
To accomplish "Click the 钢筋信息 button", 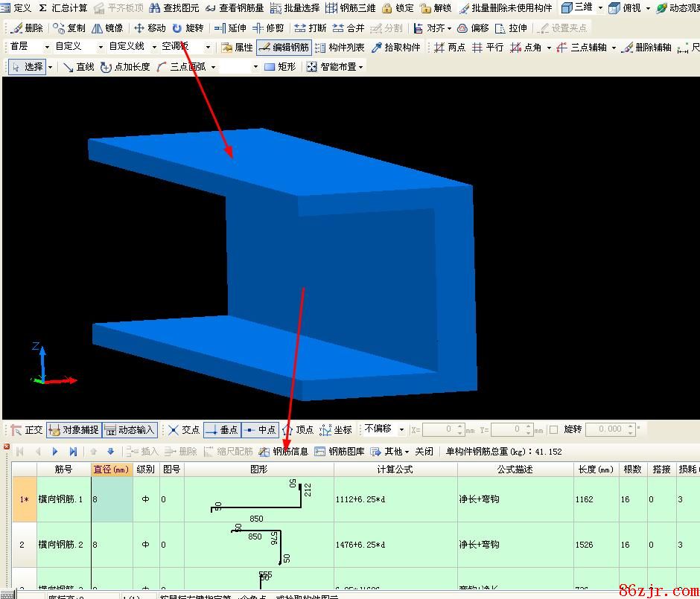I will [284, 452].
